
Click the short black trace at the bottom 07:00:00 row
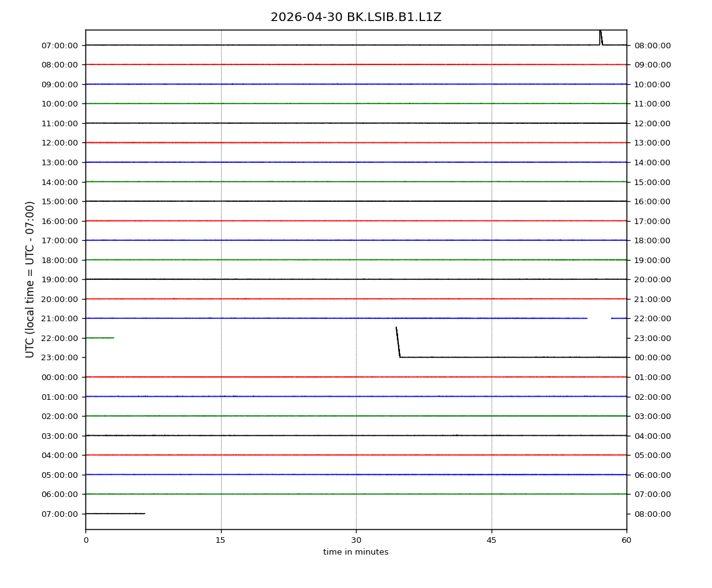coord(115,514)
